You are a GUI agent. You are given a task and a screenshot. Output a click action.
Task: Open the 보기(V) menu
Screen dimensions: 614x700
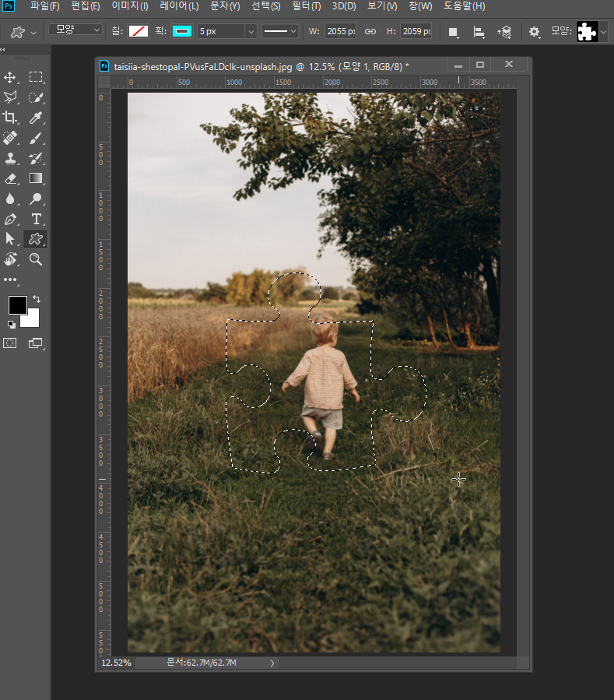click(x=382, y=6)
